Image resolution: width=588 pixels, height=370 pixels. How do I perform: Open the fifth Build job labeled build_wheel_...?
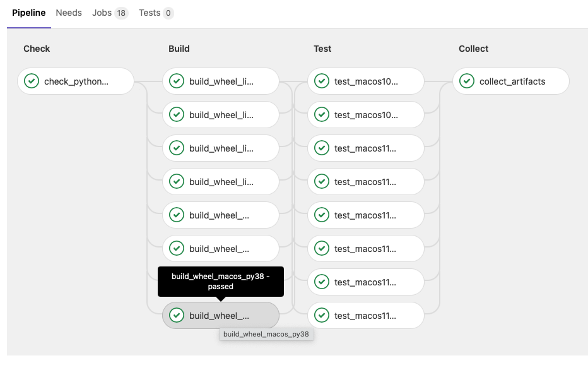tap(221, 215)
